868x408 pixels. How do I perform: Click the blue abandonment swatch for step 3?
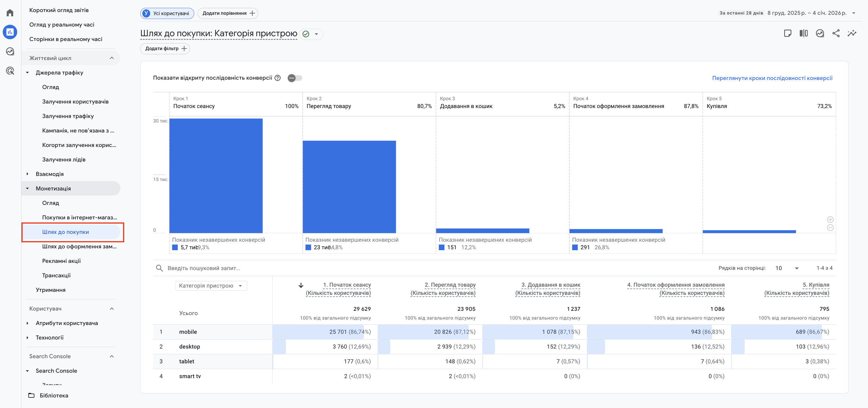click(442, 247)
